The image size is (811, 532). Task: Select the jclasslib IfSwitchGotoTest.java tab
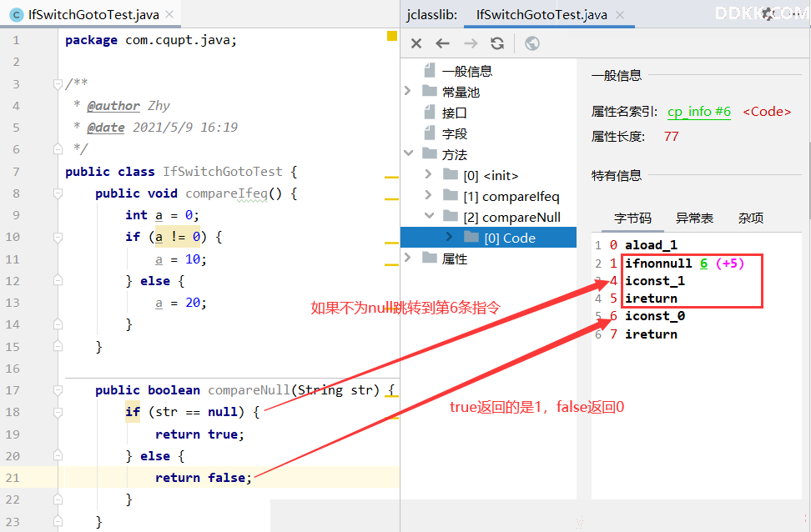tap(542, 14)
